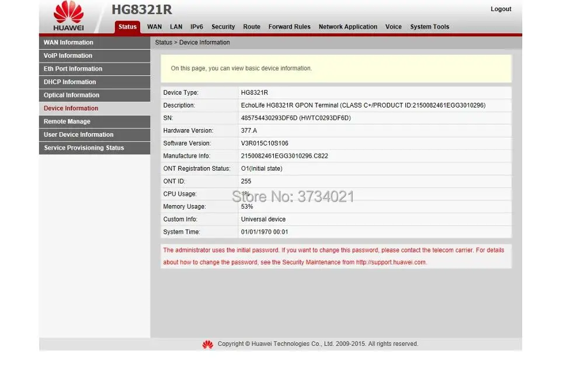This screenshot has height=392, width=584.
Task: Click the Device Type value HG8321R
Action: pos(255,92)
